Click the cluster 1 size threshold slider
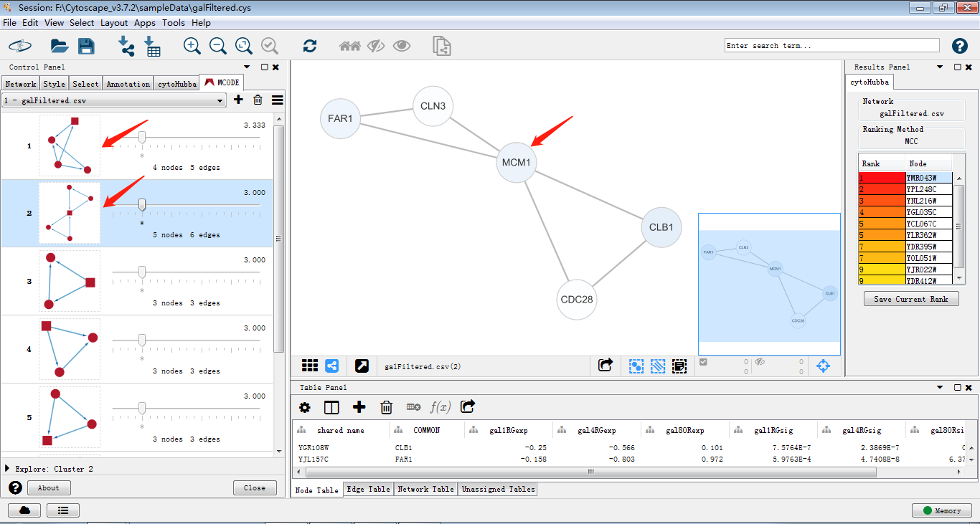980x524 pixels. point(142,138)
